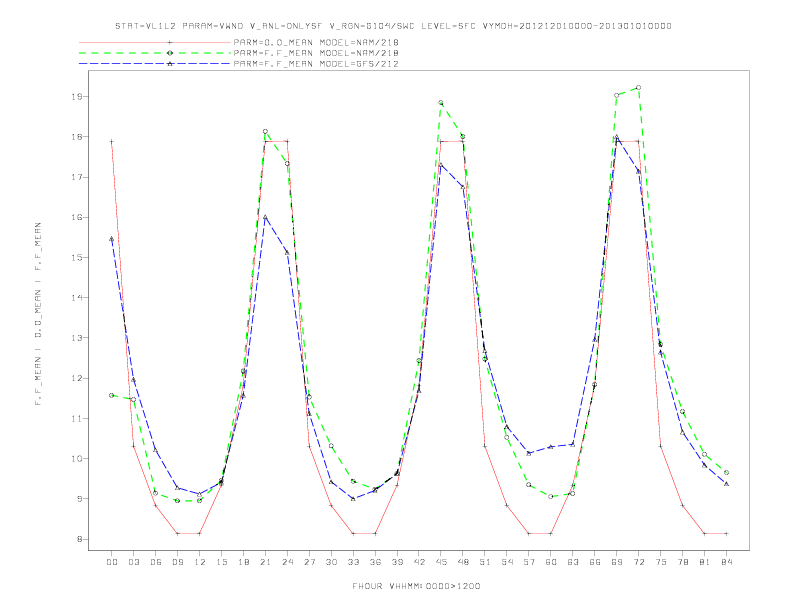Click y-axis tick label 18
The height and width of the screenshot is (612, 792).
click(78, 137)
